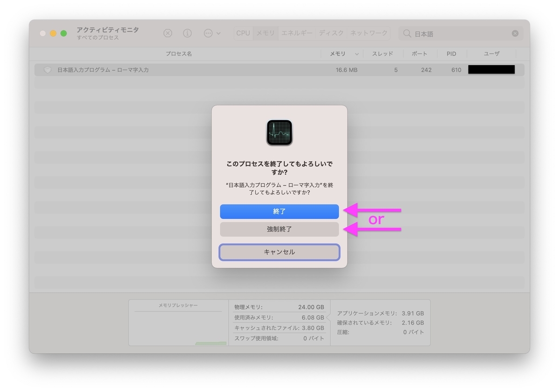Click the yellow minimize window button

point(53,34)
